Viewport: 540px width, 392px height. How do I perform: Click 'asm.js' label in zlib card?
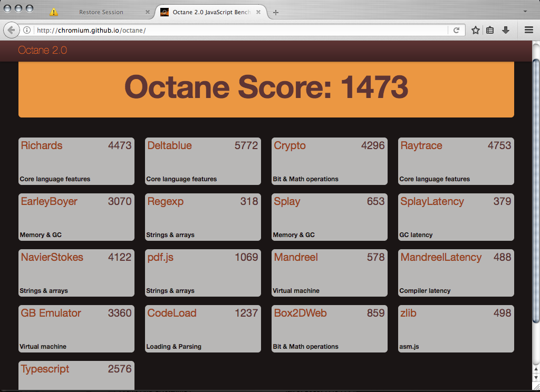pos(409,347)
